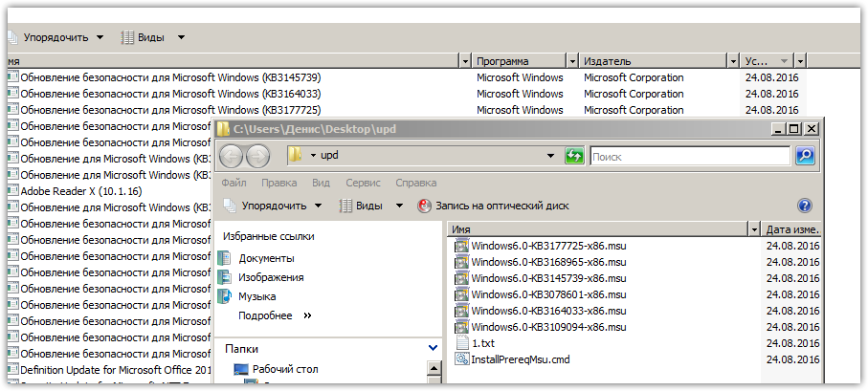This screenshot has height=391, width=868.
Task: Select Desktop in the folder tree
Action: click(x=285, y=370)
